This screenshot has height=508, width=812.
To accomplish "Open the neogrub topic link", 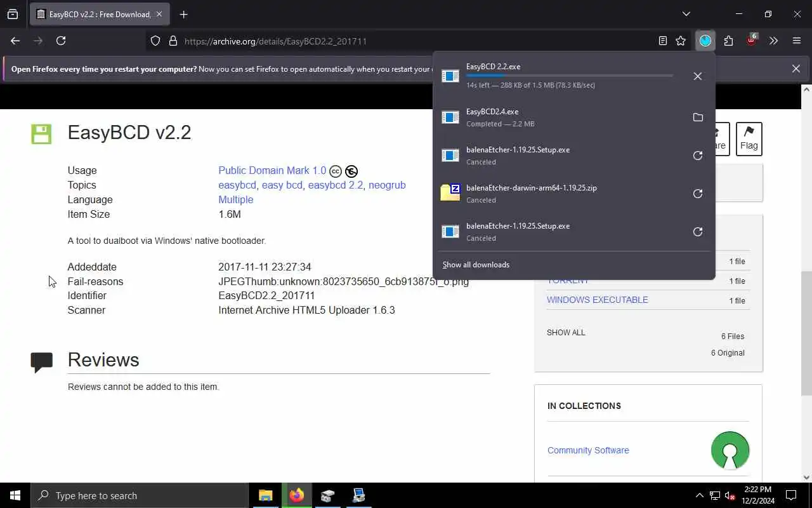I will [387, 185].
